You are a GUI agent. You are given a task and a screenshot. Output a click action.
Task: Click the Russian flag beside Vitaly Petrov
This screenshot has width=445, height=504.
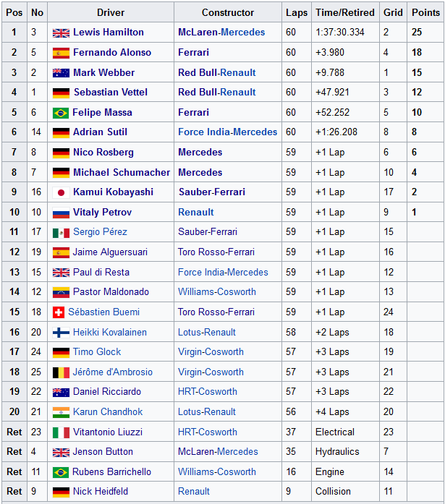coord(61,213)
